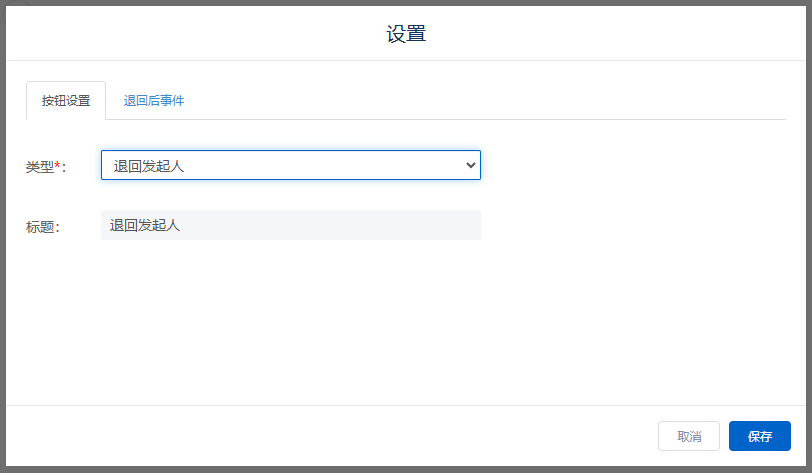Image resolution: width=812 pixels, height=473 pixels.
Task: Click the 标题 field label
Action: 42,227
